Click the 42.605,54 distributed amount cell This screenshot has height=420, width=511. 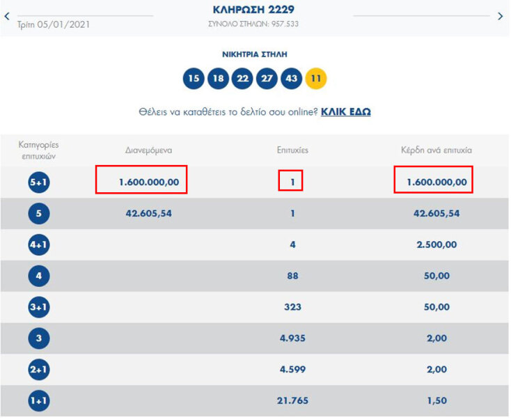(145, 213)
